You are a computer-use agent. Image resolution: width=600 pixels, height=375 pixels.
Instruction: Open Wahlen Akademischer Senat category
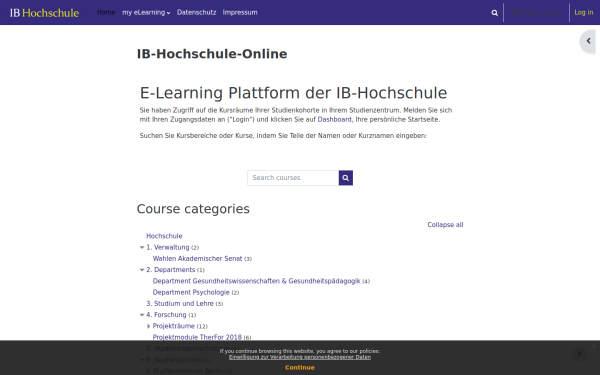[197, 259]
